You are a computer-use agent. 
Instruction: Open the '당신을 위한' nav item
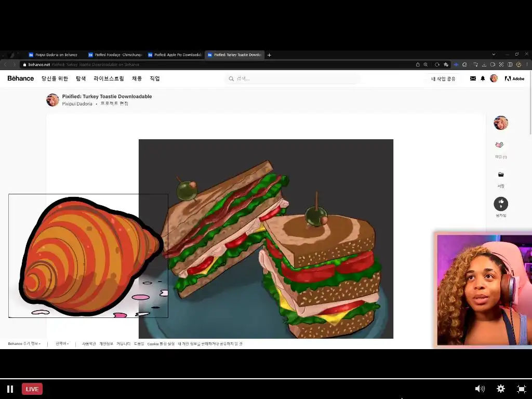pos(55,78)
